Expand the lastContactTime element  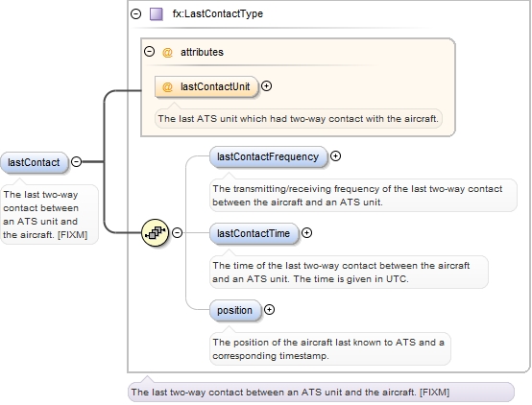[306, 233]
